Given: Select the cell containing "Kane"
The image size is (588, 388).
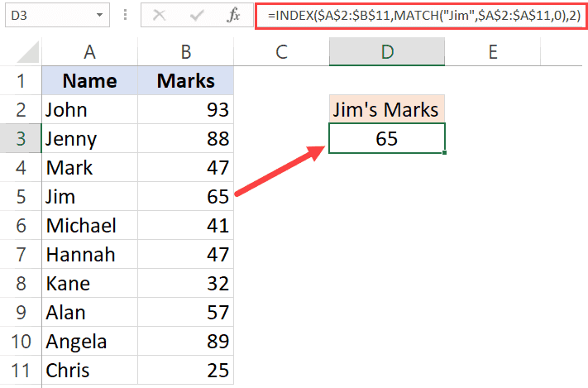Looking at the screenshot, I should click(x=89, y=283).
